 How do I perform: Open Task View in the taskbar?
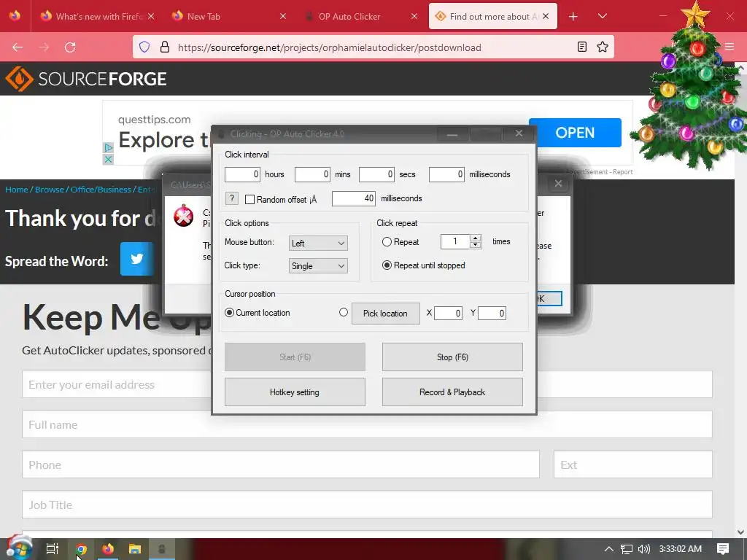click(x=53, y=548)
